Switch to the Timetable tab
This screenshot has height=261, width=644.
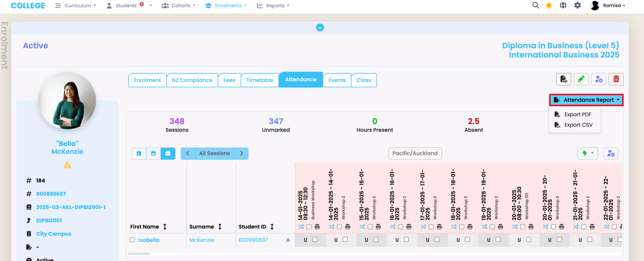pyautogui.click(x=260, y=80)
